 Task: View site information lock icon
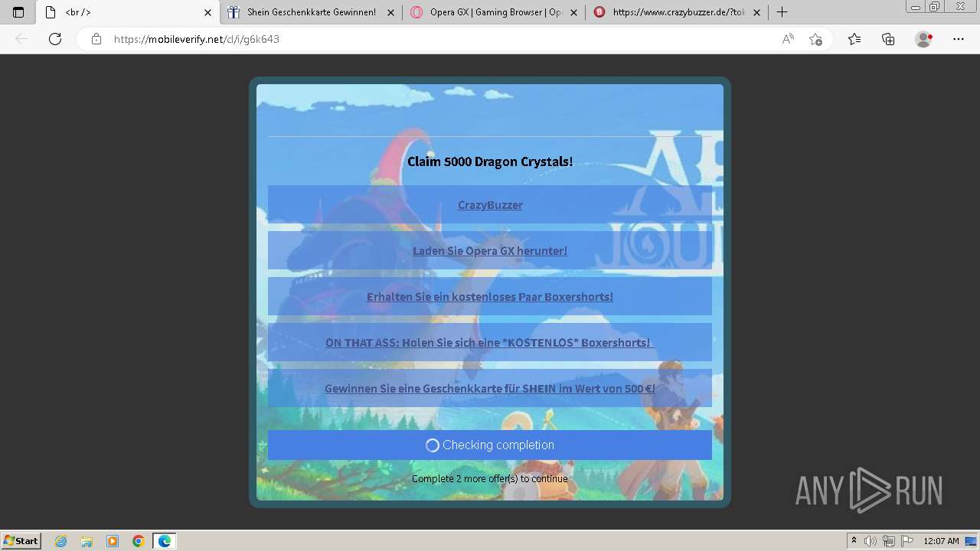point(96,39)
